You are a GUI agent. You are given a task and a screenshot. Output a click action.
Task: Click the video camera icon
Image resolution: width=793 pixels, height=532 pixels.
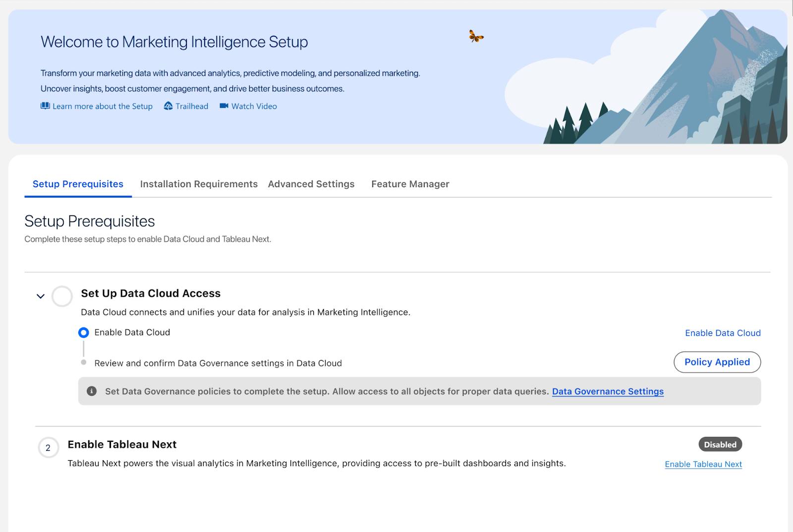[224, 106]
